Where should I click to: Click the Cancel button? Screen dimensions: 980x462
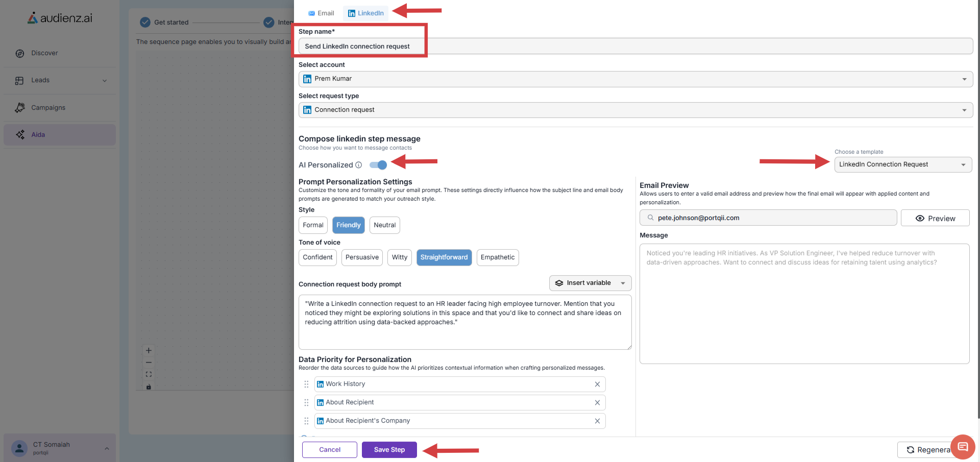click(x=330, y=450)
